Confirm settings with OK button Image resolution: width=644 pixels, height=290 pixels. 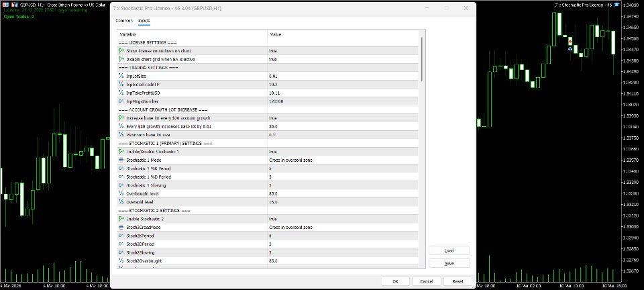point(395,281)
